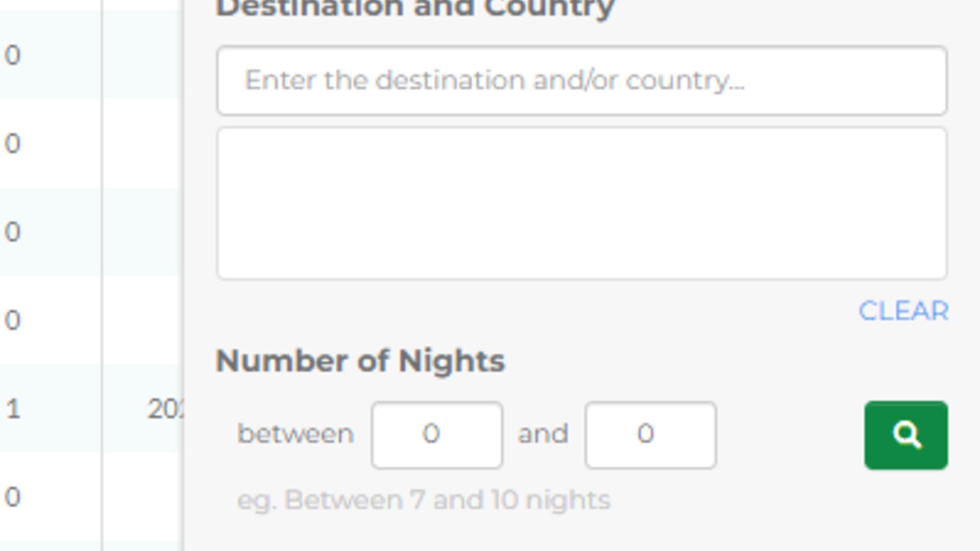Viewport: 980px width, 551px height.
Task: Click the "between" label text
Action: click(x=296, y=434)
